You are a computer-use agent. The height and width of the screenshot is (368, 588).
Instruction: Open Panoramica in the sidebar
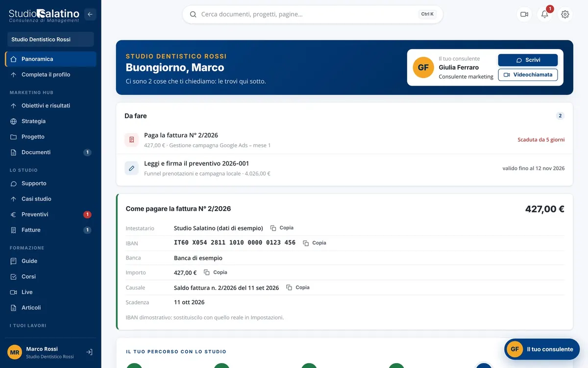click(x=50, y=59)
